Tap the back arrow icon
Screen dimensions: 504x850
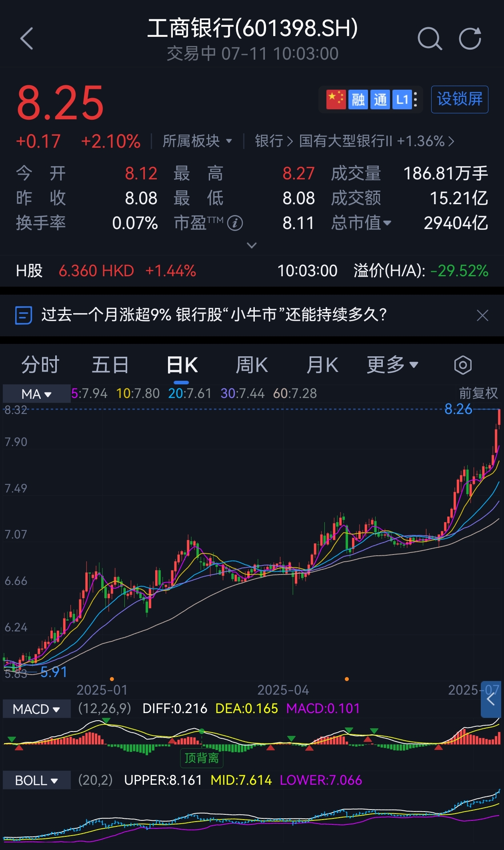26,39
